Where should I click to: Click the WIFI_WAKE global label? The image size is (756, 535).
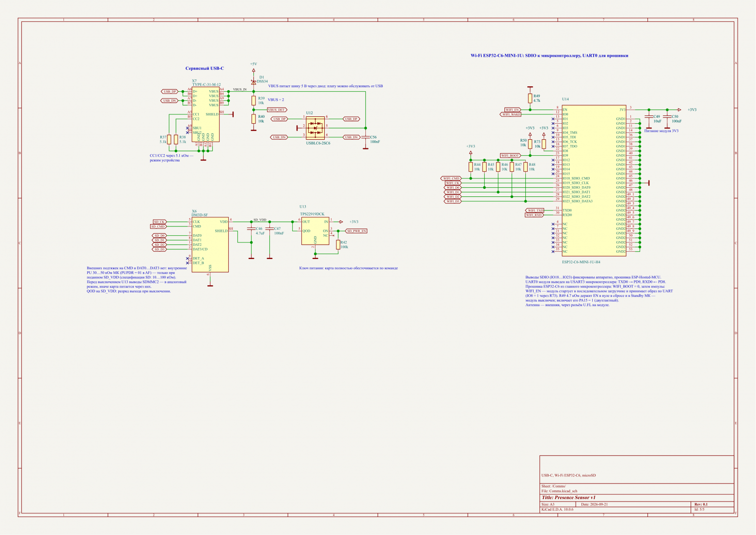511,114
